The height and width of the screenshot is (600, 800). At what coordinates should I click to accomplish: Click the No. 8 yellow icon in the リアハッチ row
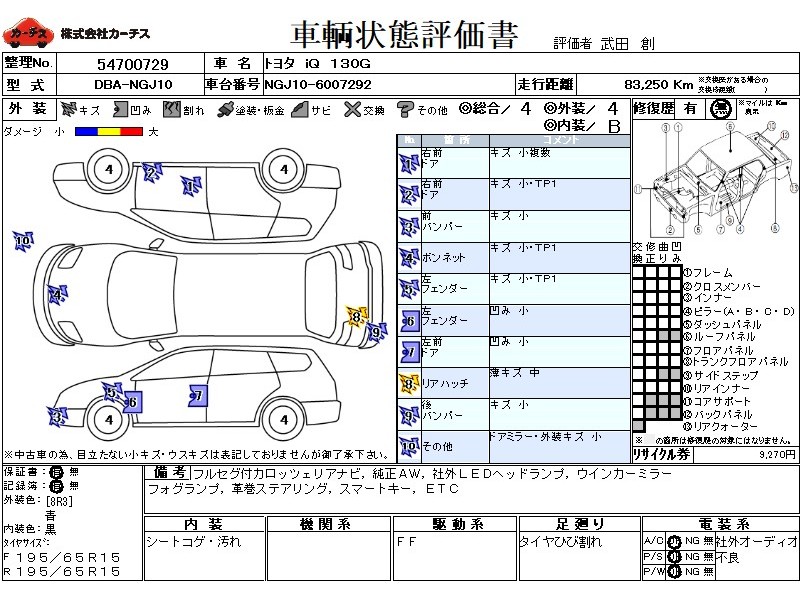409,384
